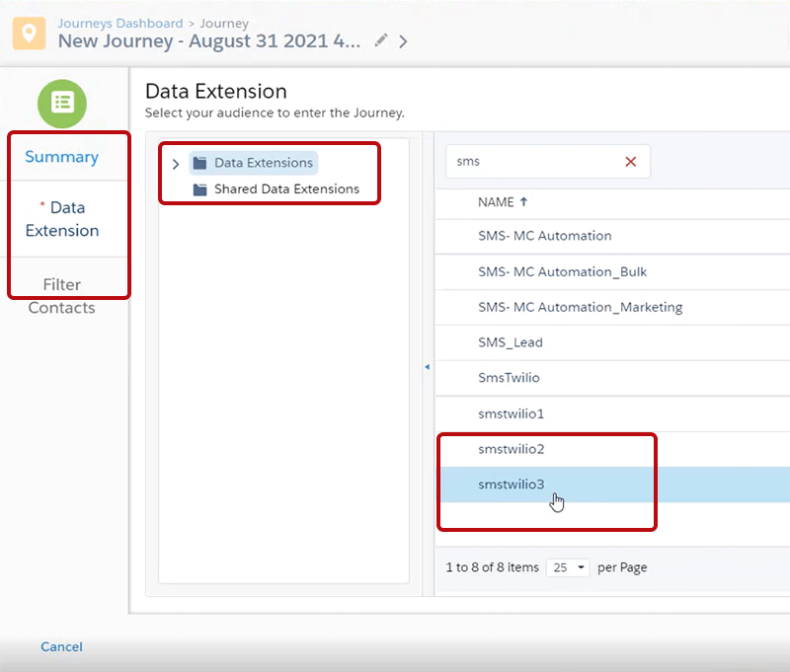
Task: Open the 25 per Page dropdown
Action: click(567, 567)
